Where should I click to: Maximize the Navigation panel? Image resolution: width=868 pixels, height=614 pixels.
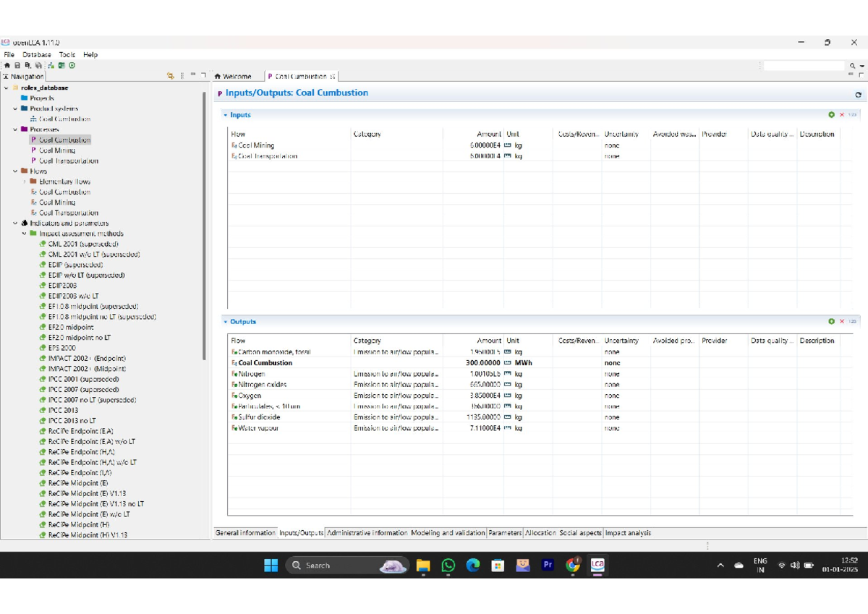(203, 74)
